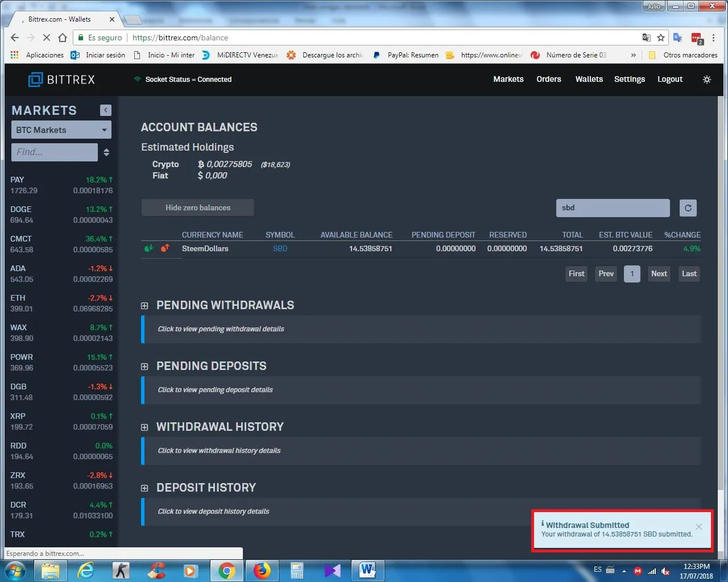Open the PayPal: Resumen bookmark
The height and width of the screenshot is (582, 728).
pos(406,55)
